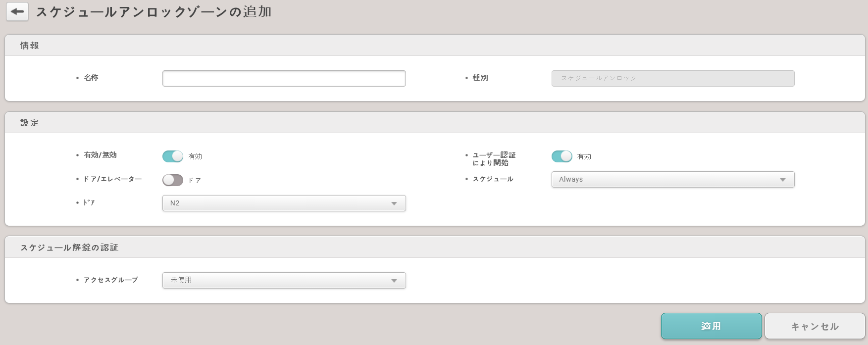The image size is (868, 345).
Task: Select the スケジュール解錠の認証 section header
Action: (x=69, y=247)
